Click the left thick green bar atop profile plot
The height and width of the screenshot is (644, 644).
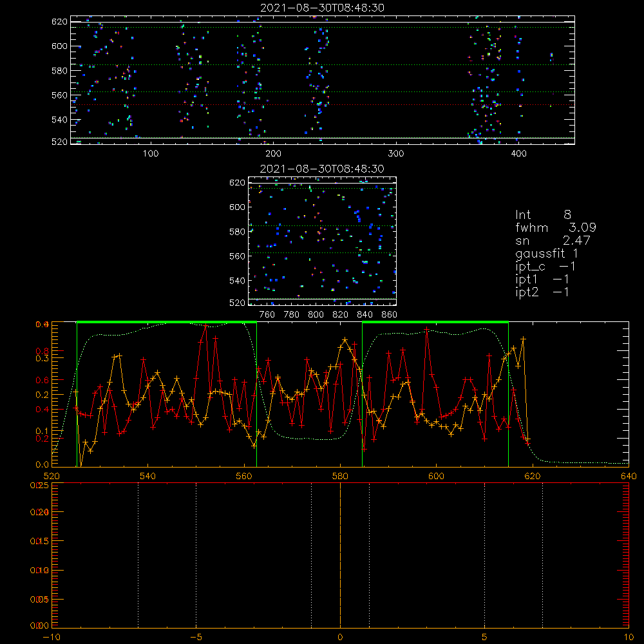pos(167,323)
